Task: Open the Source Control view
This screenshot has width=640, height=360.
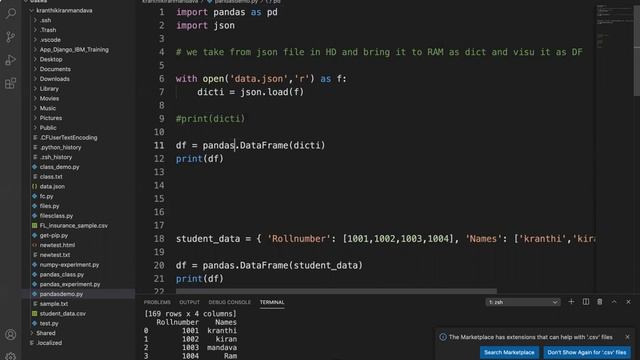Action: pos(11,37)
